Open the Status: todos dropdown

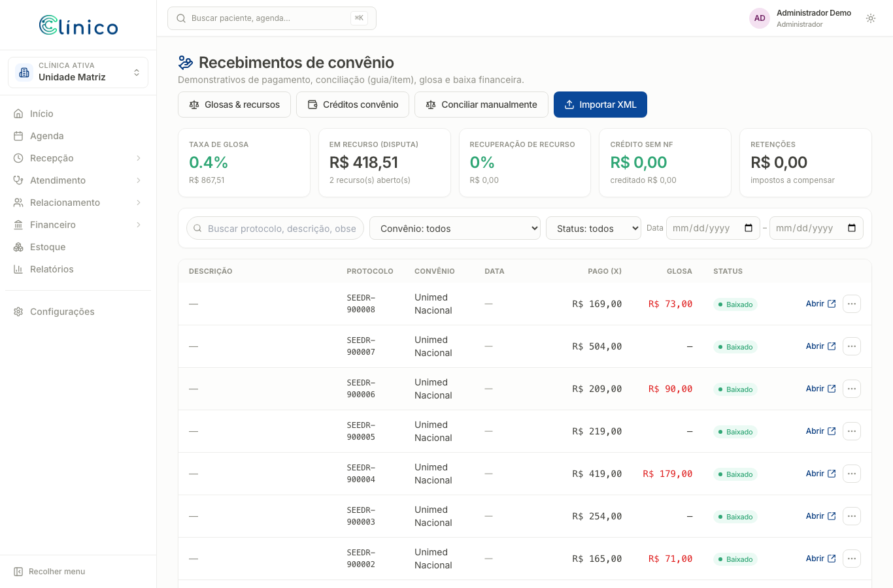(594, 228)
